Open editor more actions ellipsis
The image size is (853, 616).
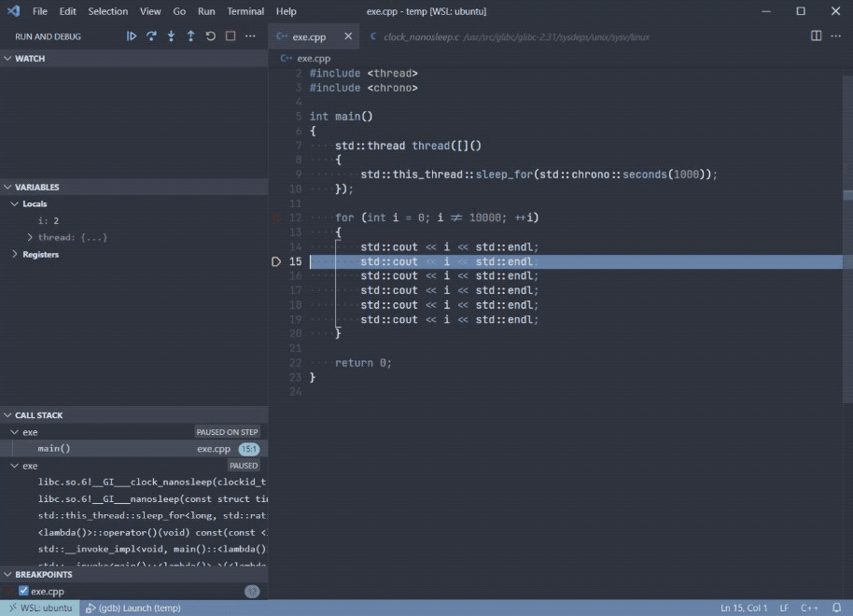[x=835, y=35]
